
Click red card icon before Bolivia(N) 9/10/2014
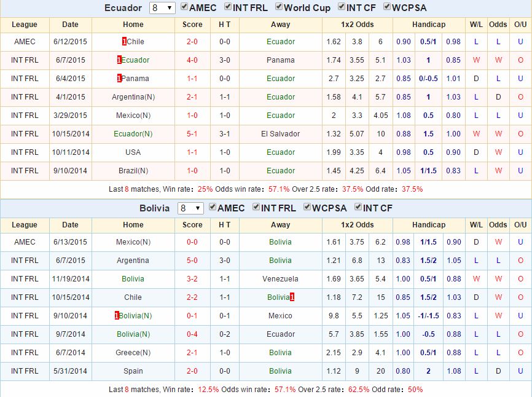tap(117, 315)
